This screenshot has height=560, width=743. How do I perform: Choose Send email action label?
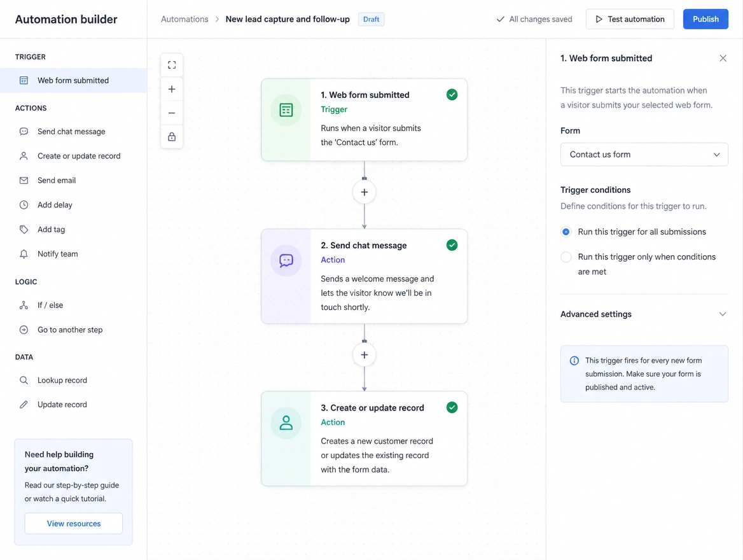pos(57,180)
